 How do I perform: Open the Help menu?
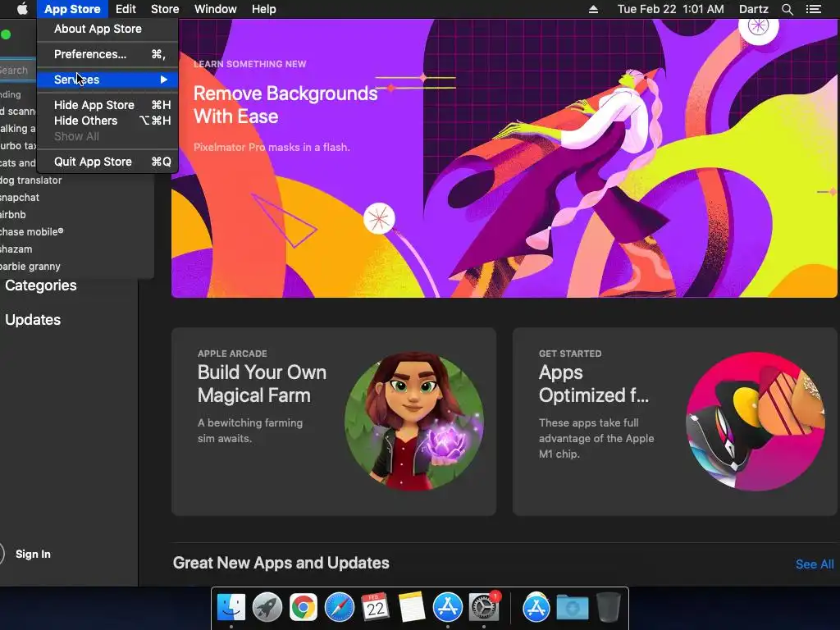264,9
